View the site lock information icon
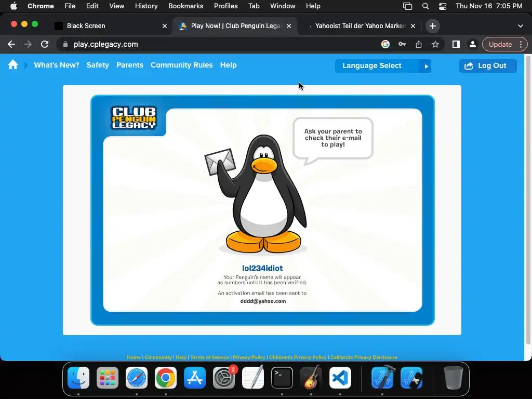 (65, 45)
